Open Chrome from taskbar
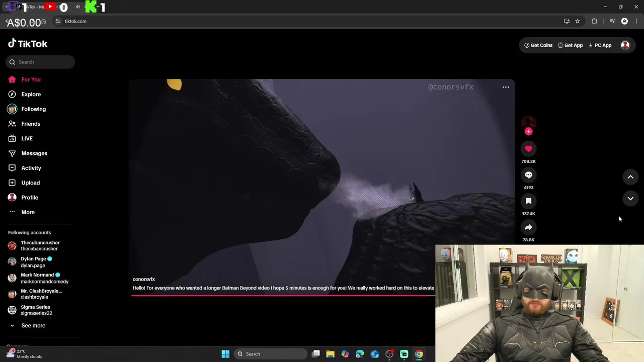644x362 pixels. 419,354
